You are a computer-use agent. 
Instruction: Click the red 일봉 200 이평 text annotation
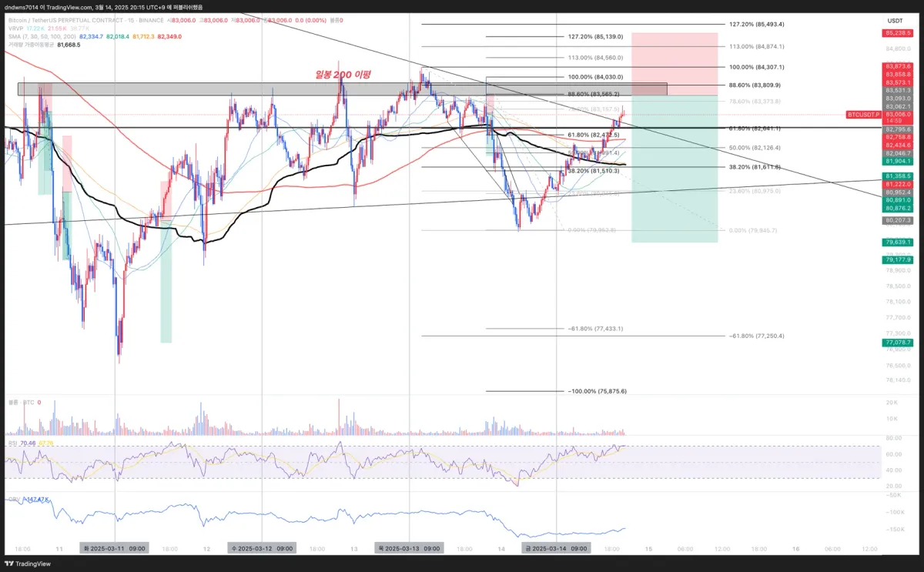343,75
